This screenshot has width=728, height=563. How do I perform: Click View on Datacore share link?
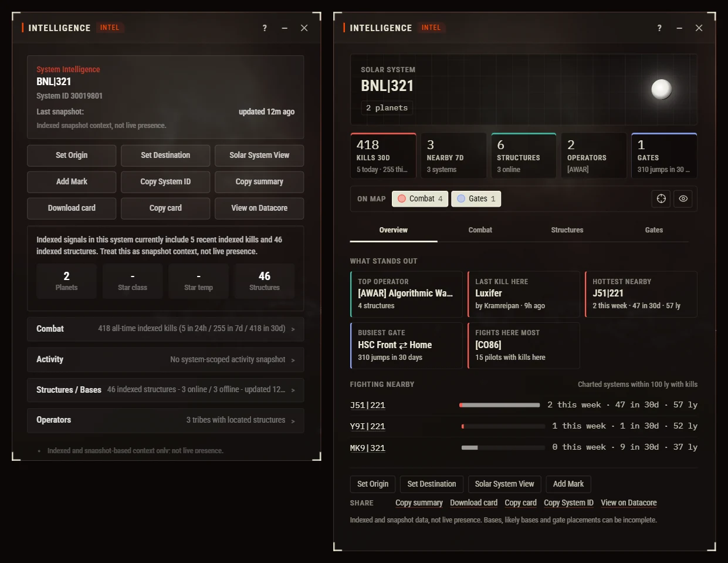coord(629,503)
